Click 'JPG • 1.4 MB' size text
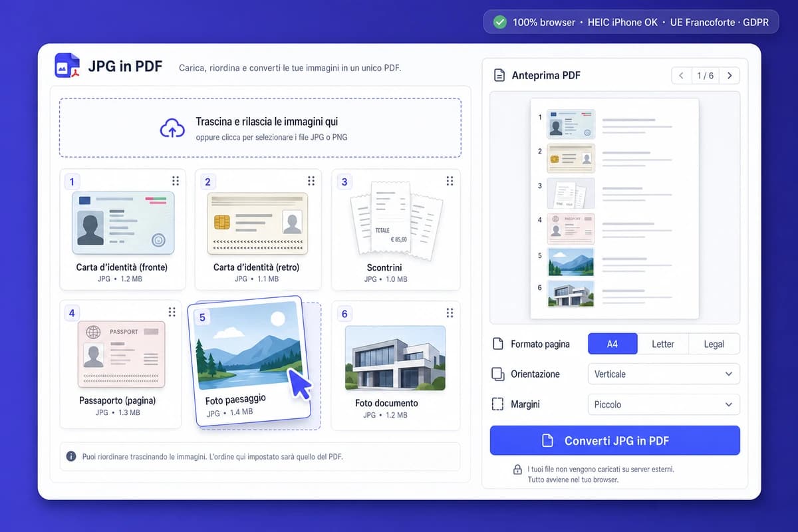This screenshot has height=532, width=798. point(229,413)
